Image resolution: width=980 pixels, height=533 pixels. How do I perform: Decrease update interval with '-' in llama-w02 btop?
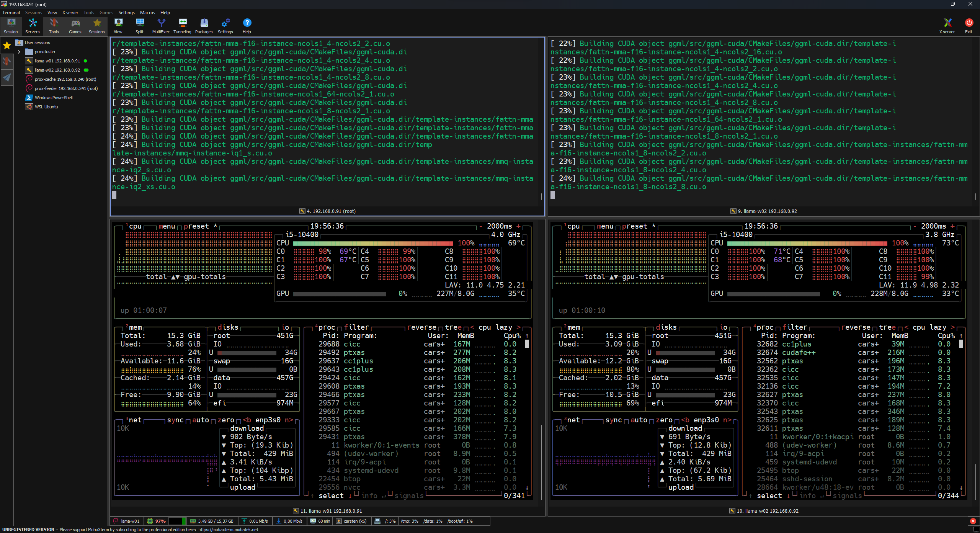(915, 226)
